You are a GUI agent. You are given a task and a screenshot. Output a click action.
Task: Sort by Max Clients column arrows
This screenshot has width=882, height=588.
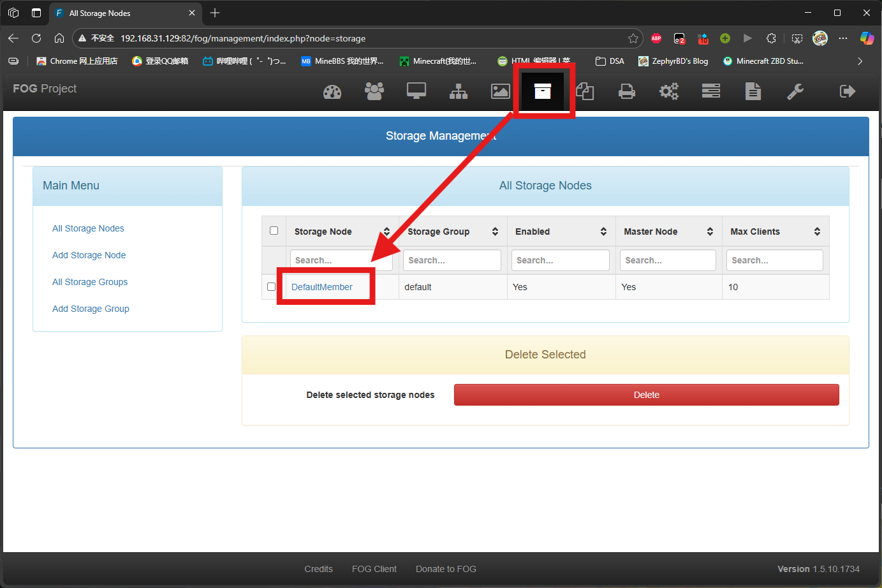pyautogui.click(x=817, y=232)
